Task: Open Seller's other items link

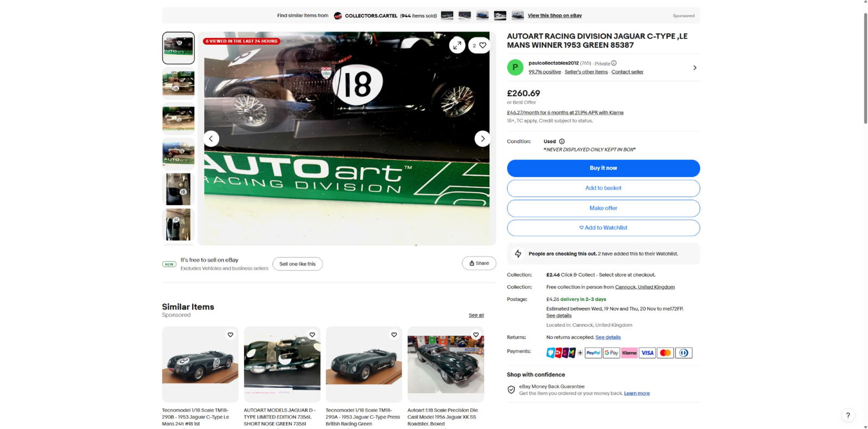Action: click(x=586, y=72)
